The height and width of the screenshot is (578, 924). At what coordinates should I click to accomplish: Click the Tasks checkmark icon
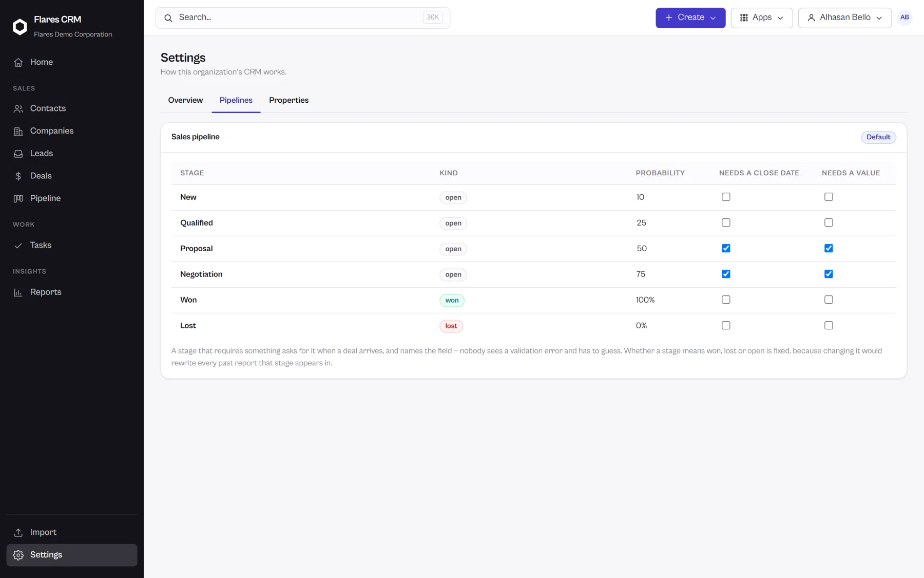tap(18, 246)
